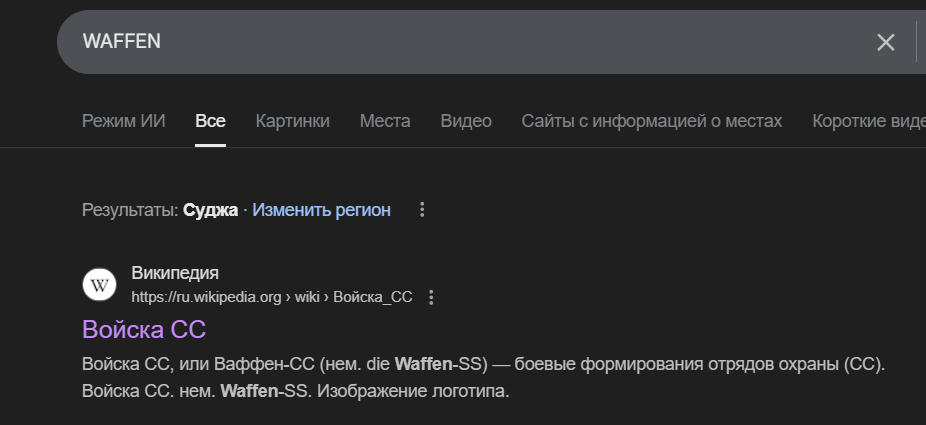Click the Суджа region name
The image size is (926, 425).
(x=210, y=210)
